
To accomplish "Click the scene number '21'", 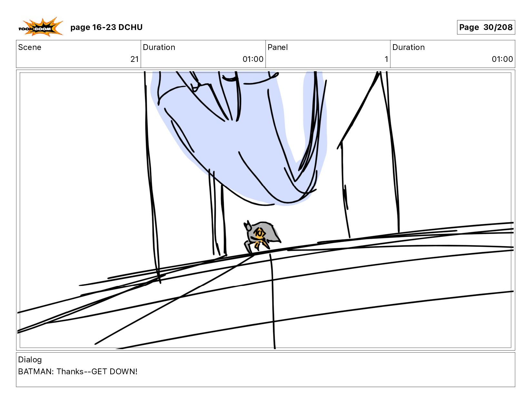I will pos(134,59).
